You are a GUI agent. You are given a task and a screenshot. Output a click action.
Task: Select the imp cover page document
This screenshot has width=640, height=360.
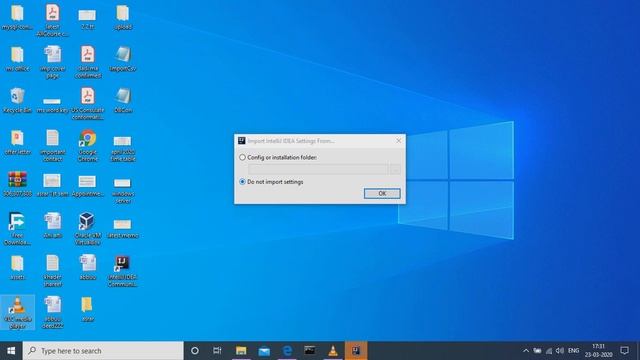pyautogui.click(x=53, y=62)
